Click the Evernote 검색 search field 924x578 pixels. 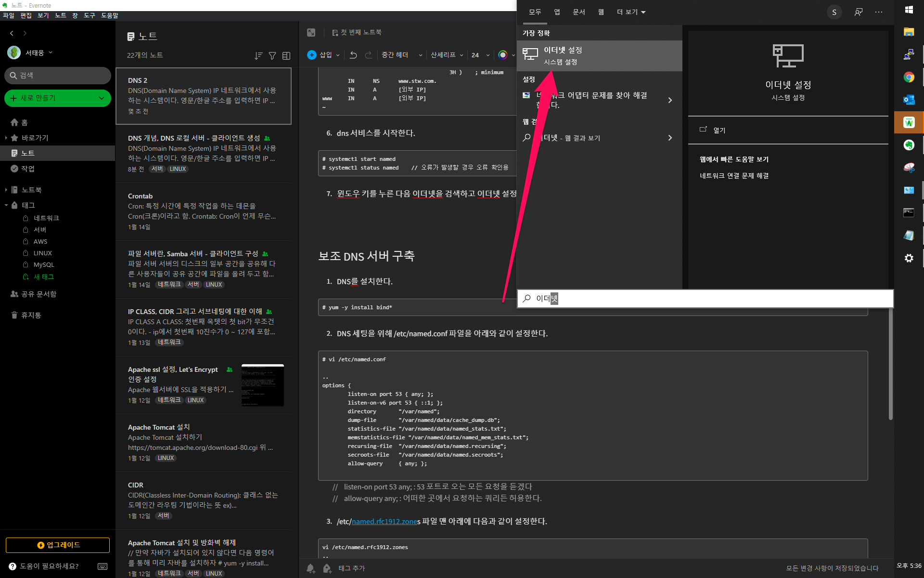(58, 76)
